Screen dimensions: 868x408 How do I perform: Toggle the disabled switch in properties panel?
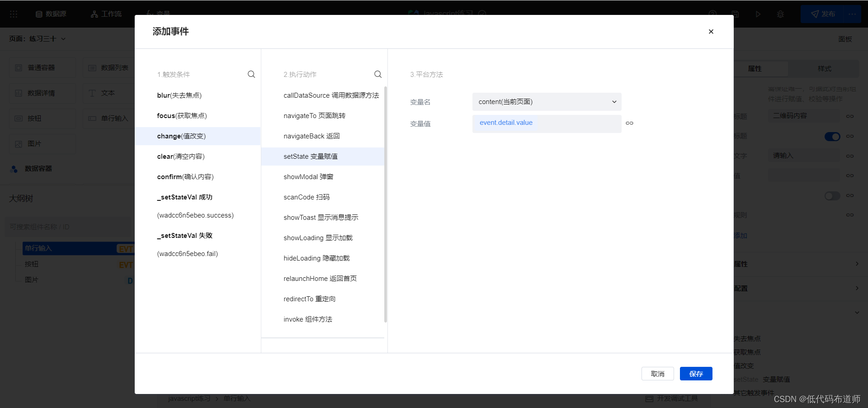pos(832,195)
